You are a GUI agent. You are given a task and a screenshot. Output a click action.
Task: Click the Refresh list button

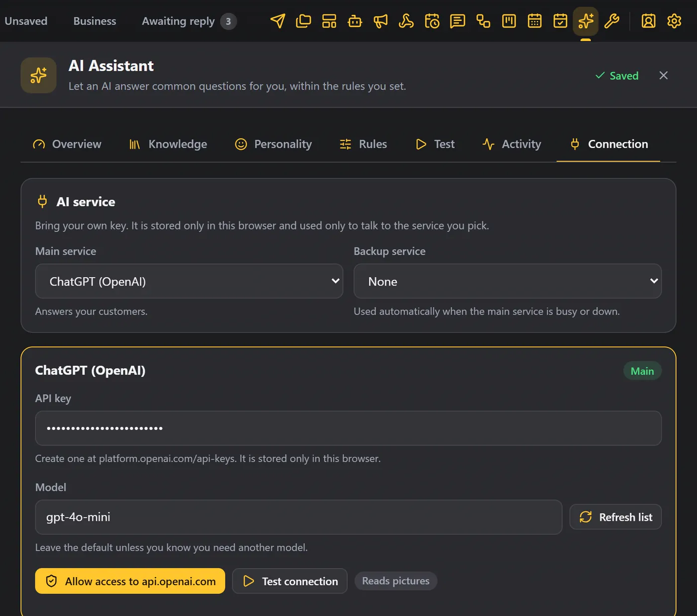tap(615, 517)
